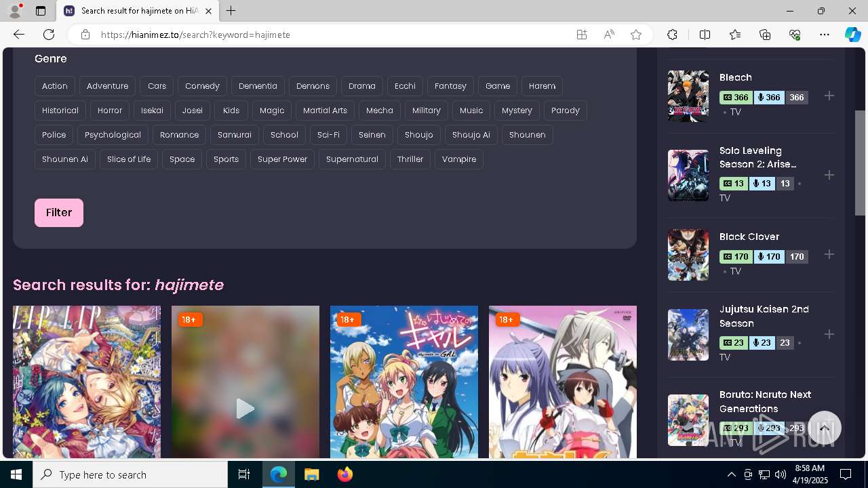Jump to top with up-arrow button
This screenshot has height=488, width=868.
[x=824, y=428]
